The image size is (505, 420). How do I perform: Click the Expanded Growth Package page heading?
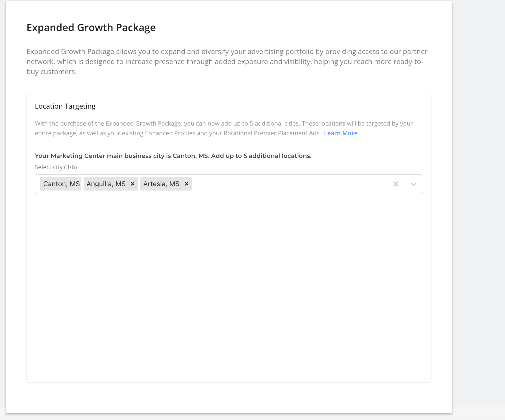point(91,28)
